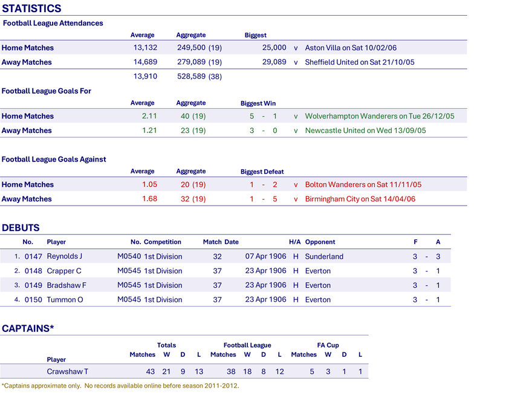
Task: Select Crawshaw T league matches 38
Action: (x=231, y=372)
